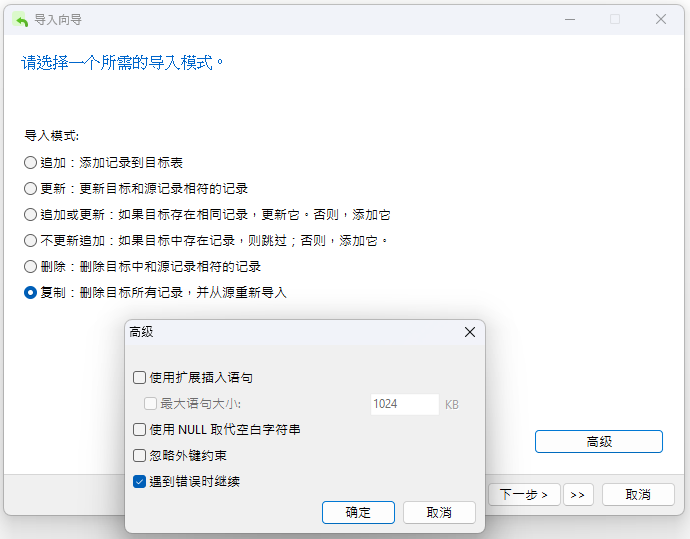Select the 删除 import mode option
Screen dimensions: 690x539
(x=30, y=267)
